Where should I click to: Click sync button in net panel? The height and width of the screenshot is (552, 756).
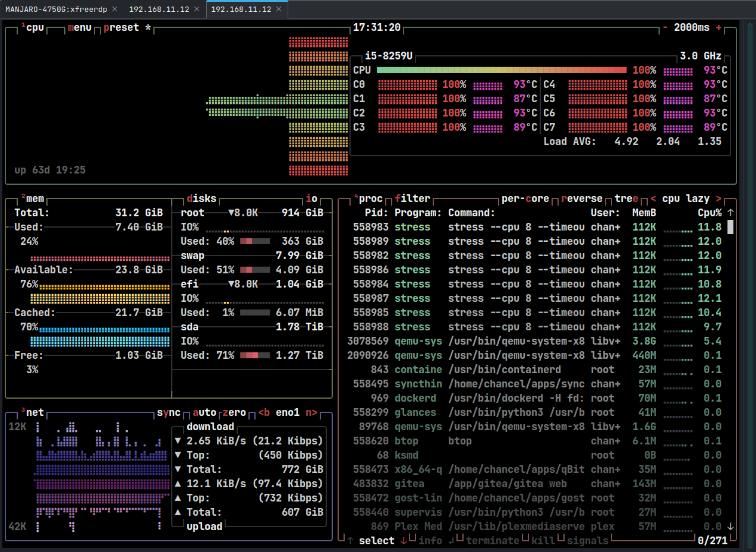pyautogui.click(x=169, y=412)
